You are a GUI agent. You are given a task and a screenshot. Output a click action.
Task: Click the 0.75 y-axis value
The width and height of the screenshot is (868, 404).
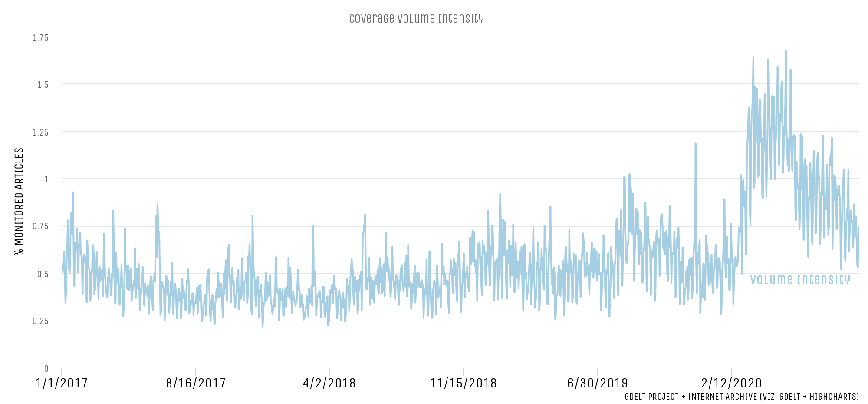40,226
